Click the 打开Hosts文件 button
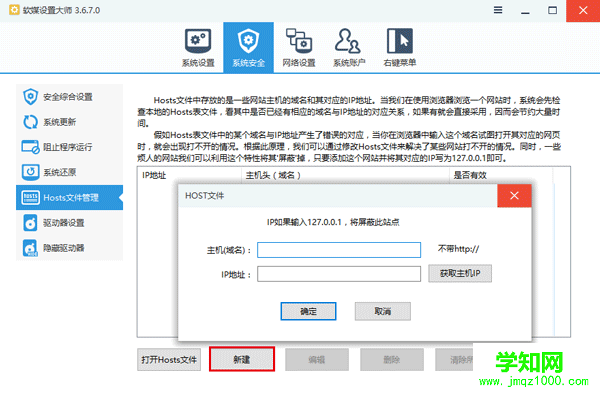The width and height of the screenshot is (600, 393). [x=169, y=359]
